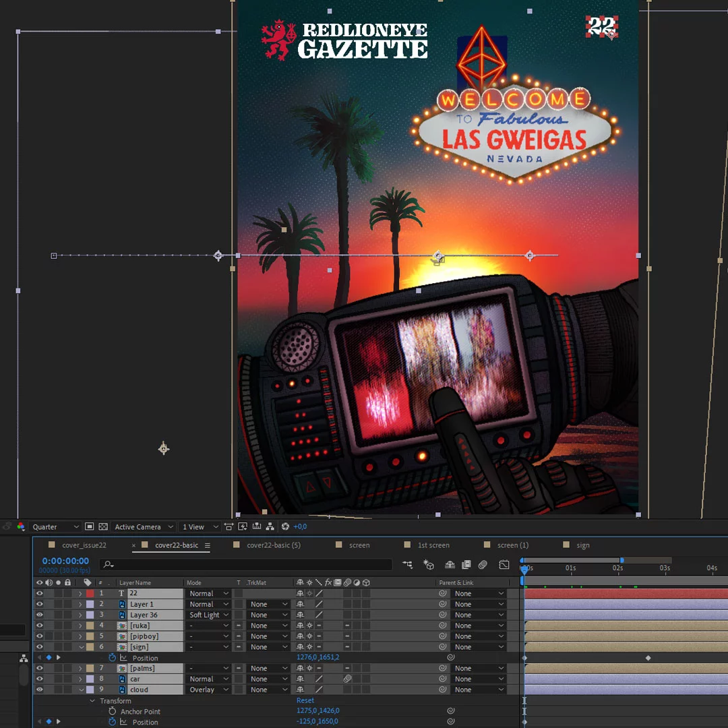
Task: Expand the [palms] layer properties
Action: pos(80,668)
